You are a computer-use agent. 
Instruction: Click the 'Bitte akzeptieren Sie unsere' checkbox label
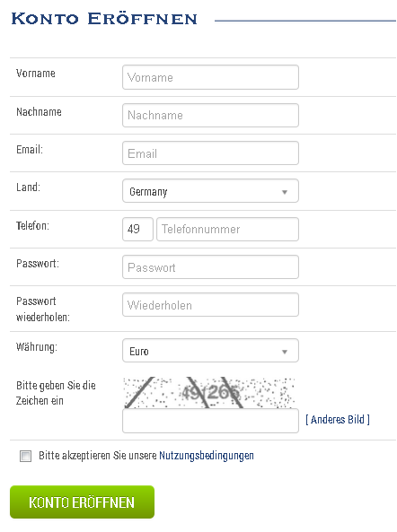(98, 456)
